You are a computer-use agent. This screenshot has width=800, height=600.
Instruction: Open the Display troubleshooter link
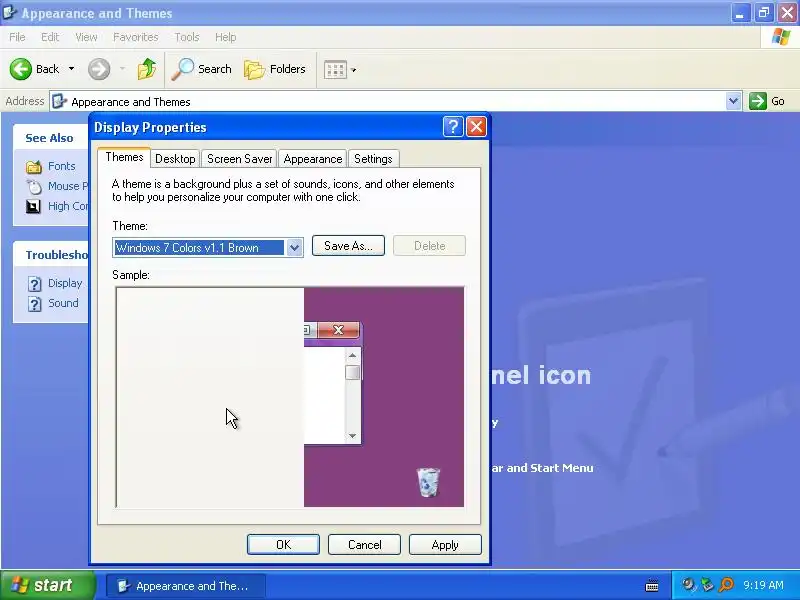click(x=65, y=283)
